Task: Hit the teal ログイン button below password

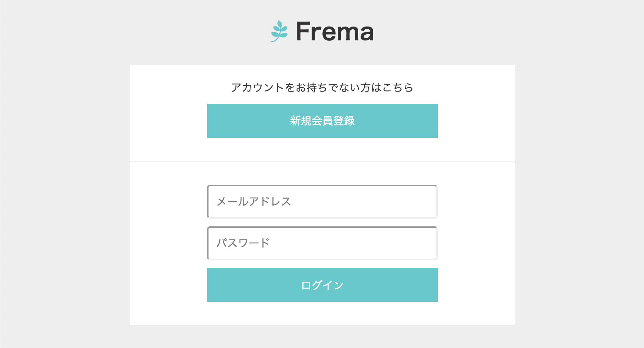Action: tap(322, 285)
